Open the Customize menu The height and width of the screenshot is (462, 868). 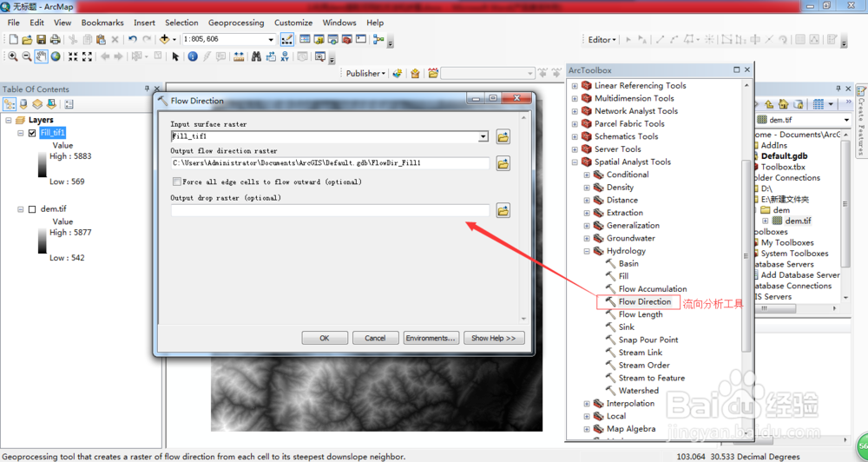(293, 23)
